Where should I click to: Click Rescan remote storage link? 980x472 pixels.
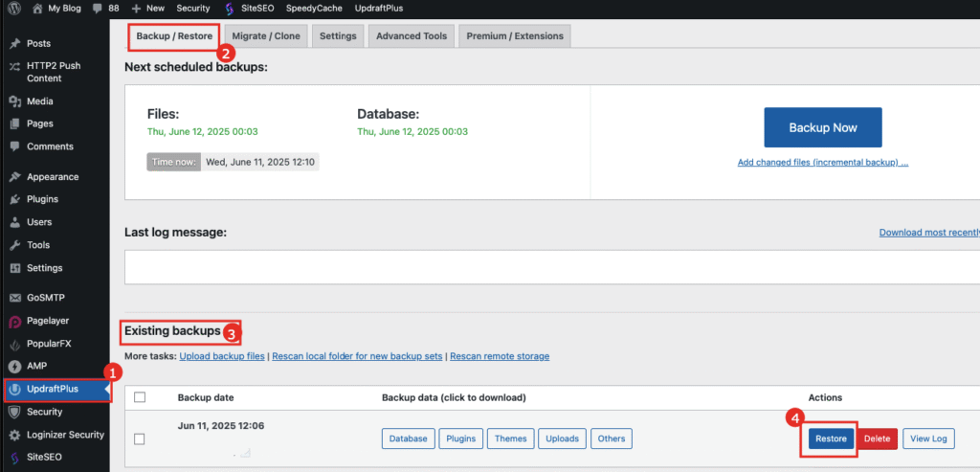pos(500,356)
